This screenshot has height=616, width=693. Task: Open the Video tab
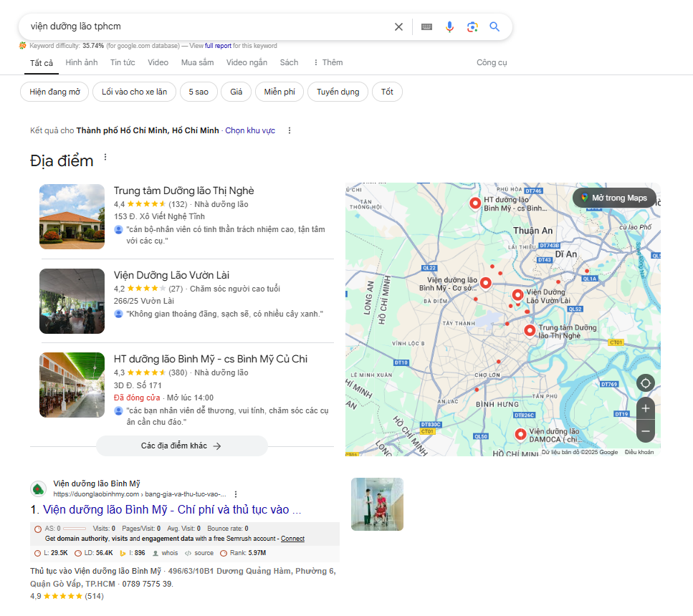pos(158,62)
